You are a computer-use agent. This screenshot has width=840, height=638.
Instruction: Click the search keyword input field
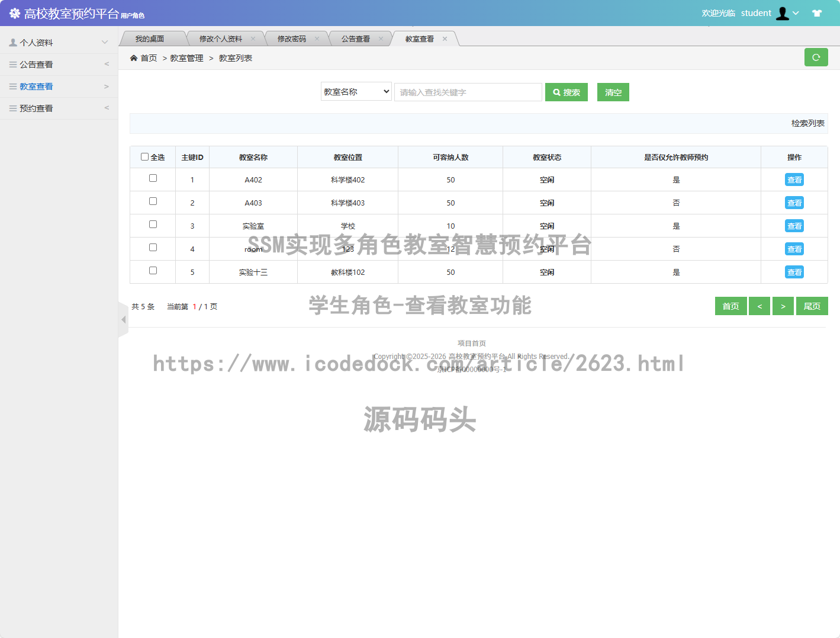[x=468, y=92]
